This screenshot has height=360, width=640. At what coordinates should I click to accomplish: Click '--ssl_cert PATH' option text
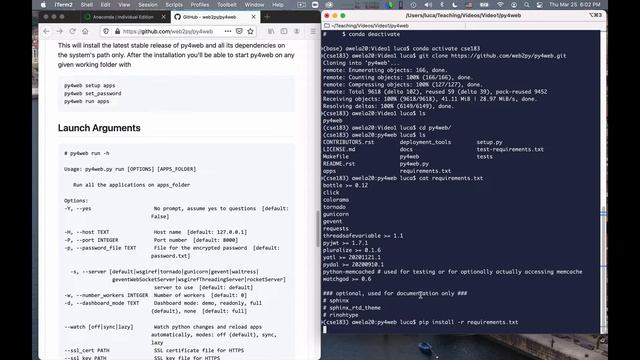[87, 350]
